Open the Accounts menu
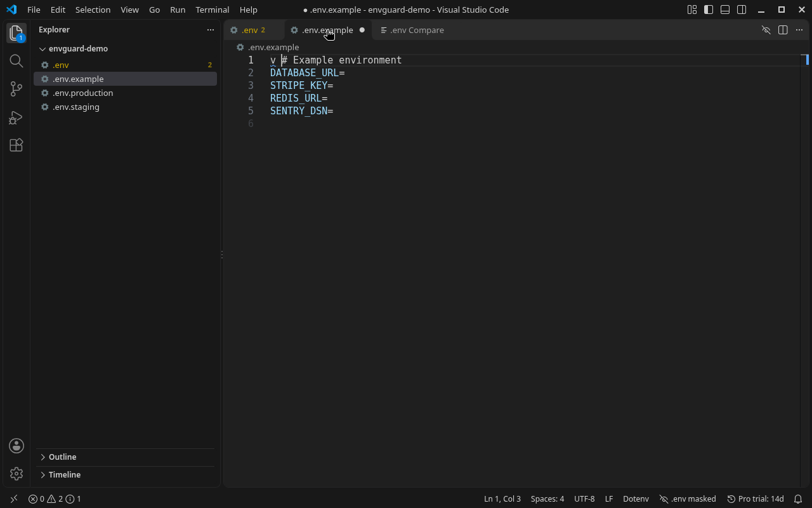The image size is (812, 508). [x=16, y=446]
